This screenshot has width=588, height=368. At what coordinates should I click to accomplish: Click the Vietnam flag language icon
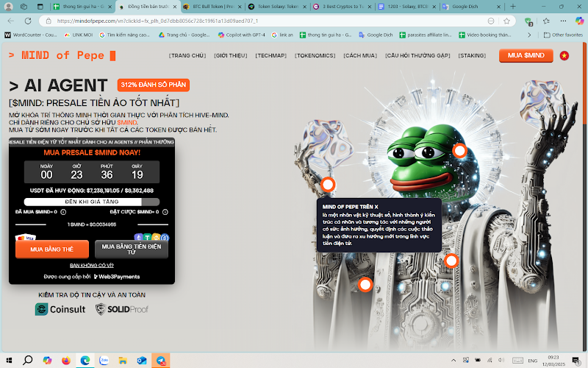(x=564, y=56)
